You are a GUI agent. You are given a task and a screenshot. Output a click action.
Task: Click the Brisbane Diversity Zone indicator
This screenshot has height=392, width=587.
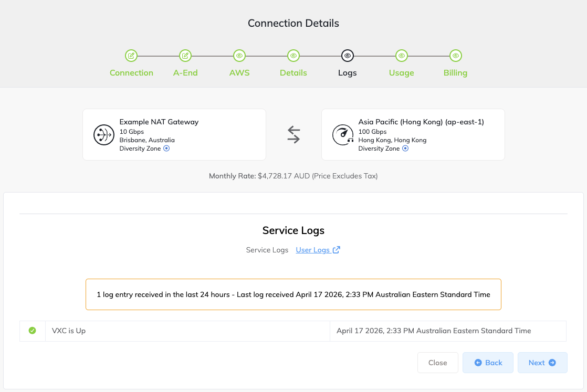(x=166, y=149)
